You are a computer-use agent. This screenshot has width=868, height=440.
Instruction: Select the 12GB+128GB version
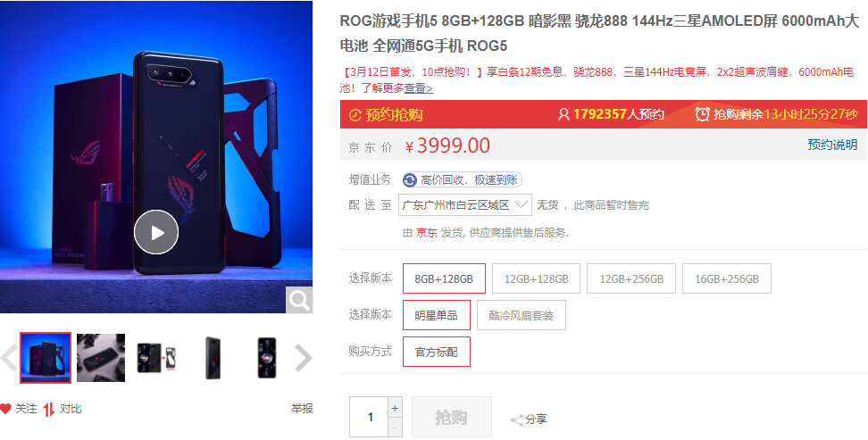536,278
